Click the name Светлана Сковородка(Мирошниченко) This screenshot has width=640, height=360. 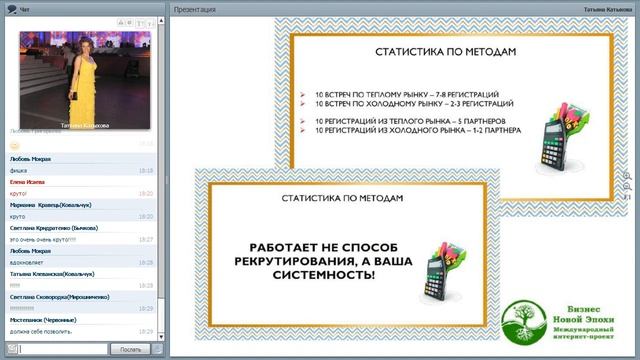60,297
